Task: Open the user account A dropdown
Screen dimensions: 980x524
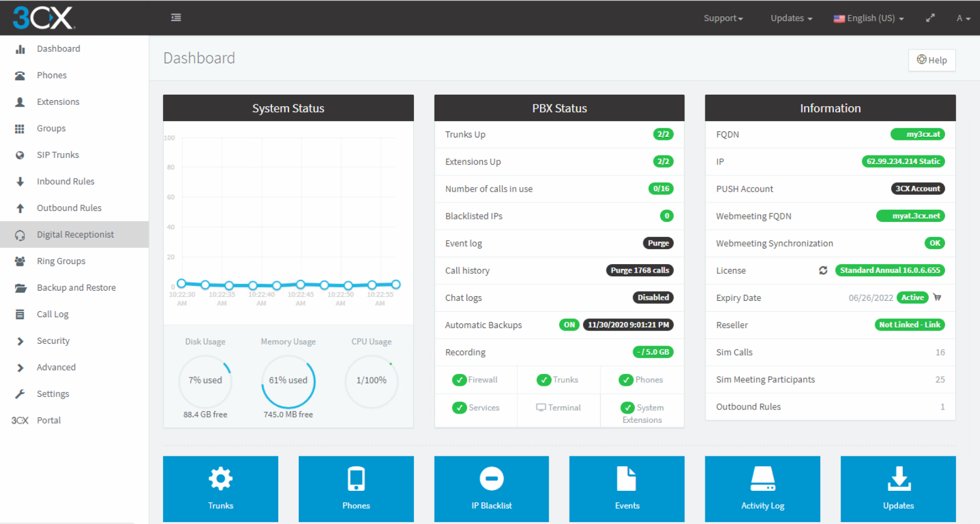Action: (963, 18)
